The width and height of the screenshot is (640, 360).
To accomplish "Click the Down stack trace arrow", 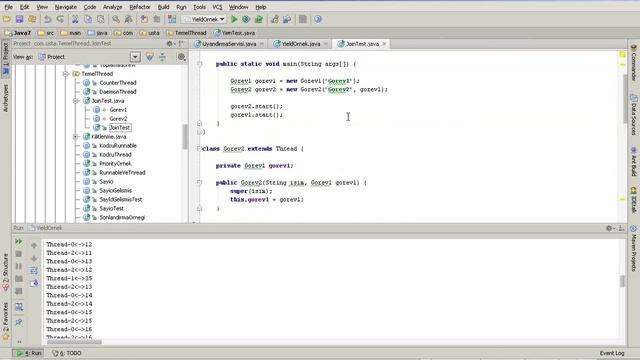I will pyautogui.click(x=34, y=258).
